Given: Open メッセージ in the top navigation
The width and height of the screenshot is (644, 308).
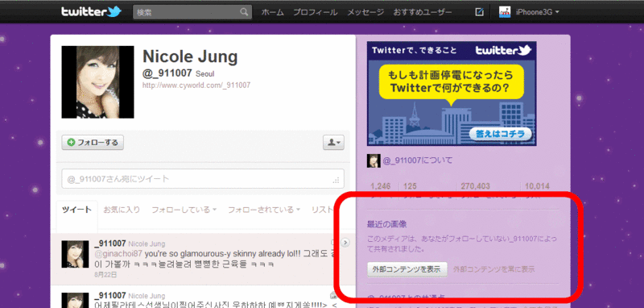Looking at the screenshot, I should click(x=365, y=12).
